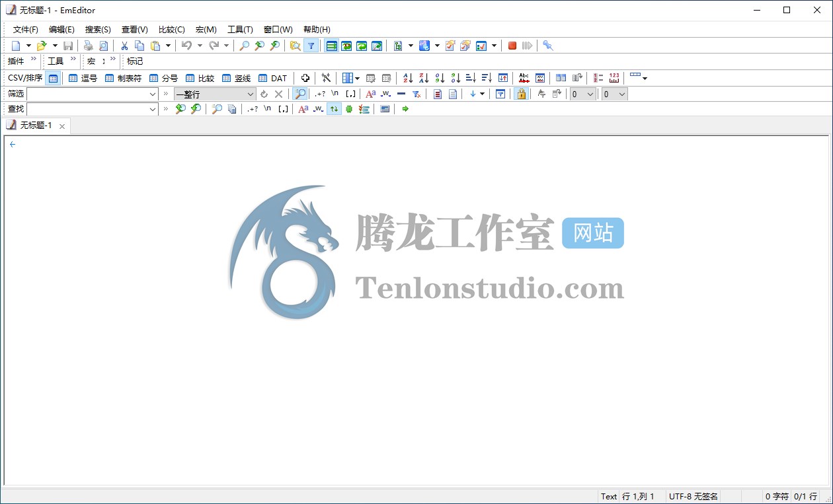Click the DAT format button
Image resolution: width=833 pixels, height=504 pixels.
click(272, 78)
